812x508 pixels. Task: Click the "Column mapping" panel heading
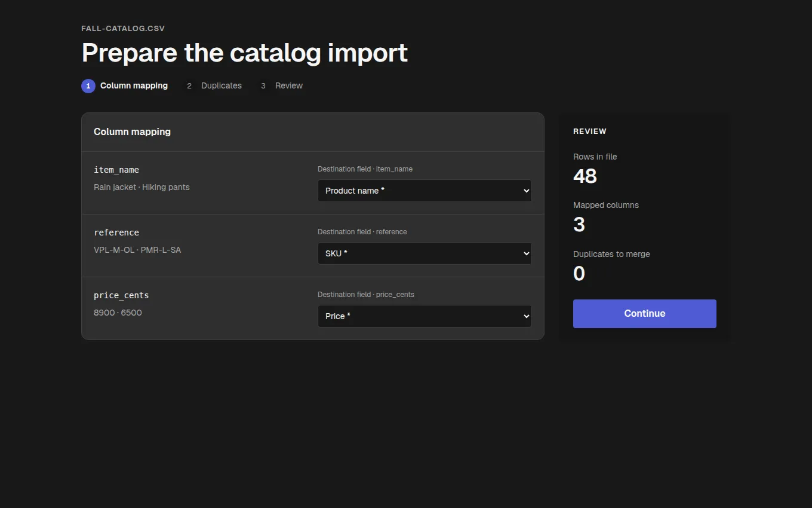pos(132,131)
